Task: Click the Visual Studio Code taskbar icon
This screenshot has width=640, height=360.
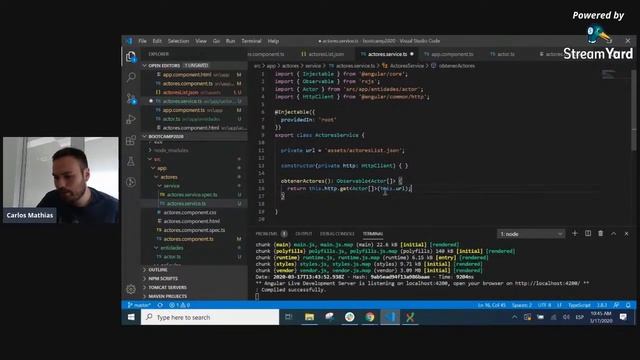Action: point(390,317)
